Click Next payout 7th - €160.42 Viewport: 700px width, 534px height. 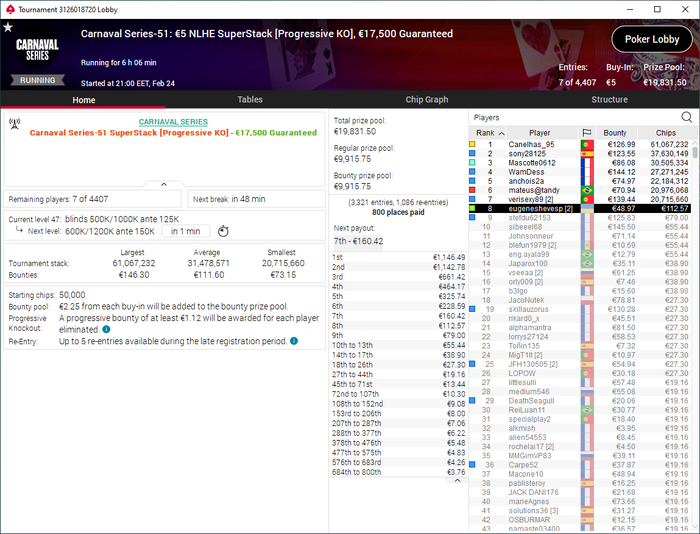point(358,241)
